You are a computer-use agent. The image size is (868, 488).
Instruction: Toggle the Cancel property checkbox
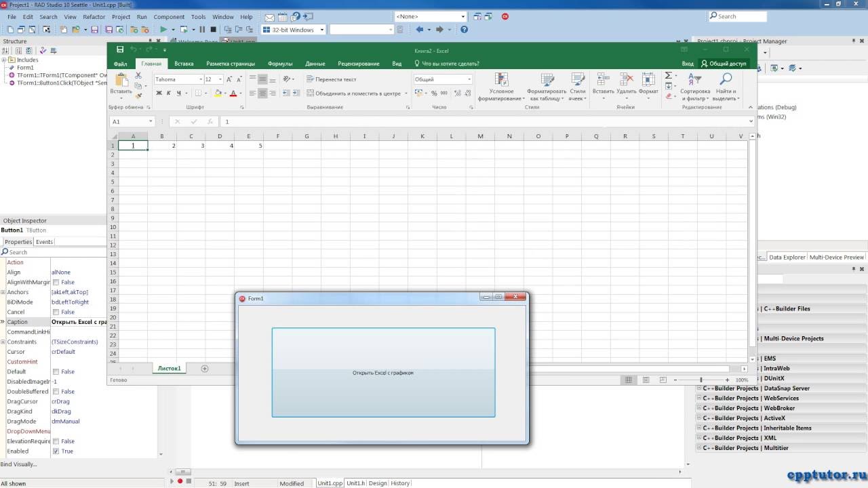[x=56, y=312]
